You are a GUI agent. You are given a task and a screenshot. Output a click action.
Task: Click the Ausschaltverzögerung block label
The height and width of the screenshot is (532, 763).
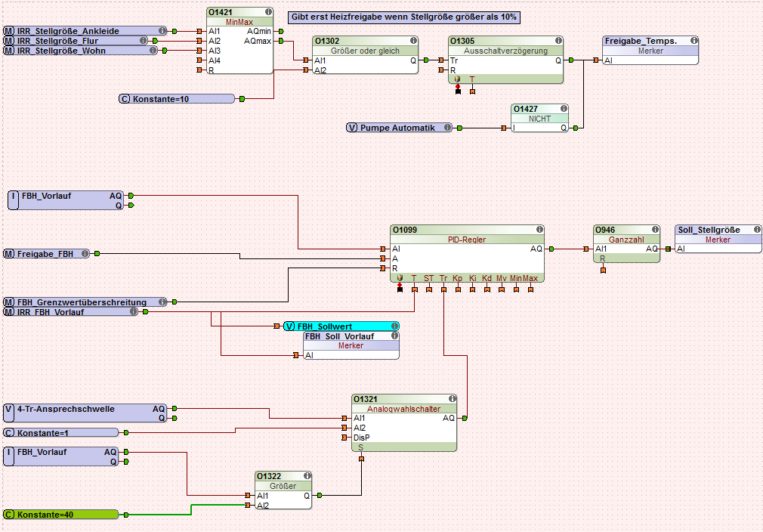(505, 51)
